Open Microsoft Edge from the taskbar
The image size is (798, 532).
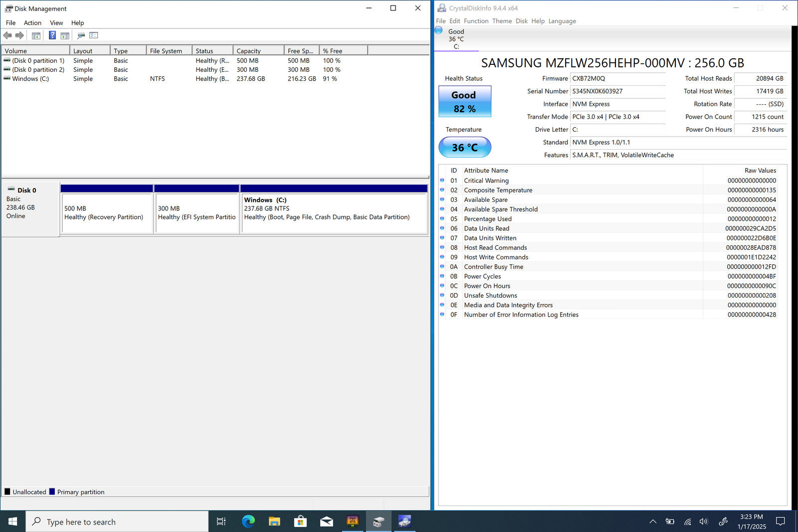tap(248, 522)
